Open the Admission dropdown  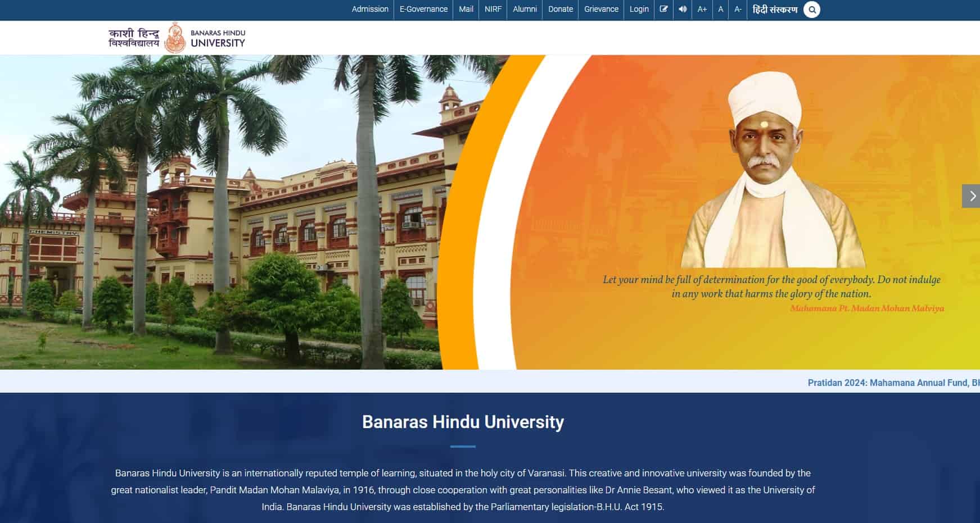click(370, 9)
